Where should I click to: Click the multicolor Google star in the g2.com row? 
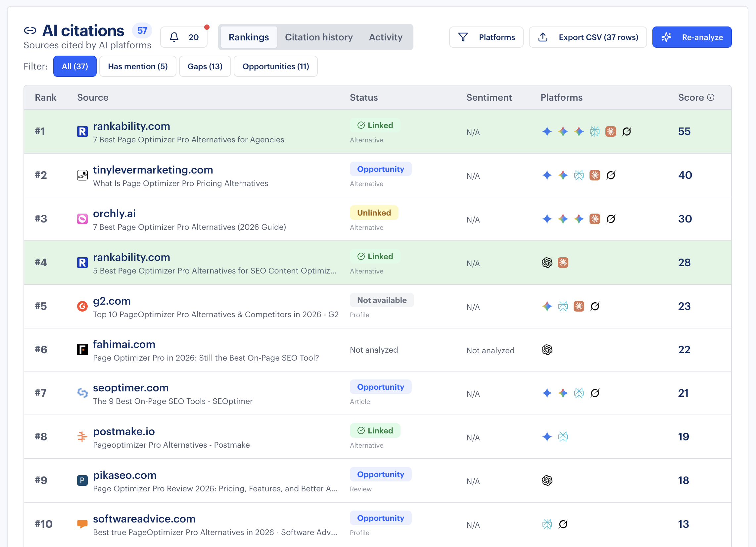(x=547, y=307)
